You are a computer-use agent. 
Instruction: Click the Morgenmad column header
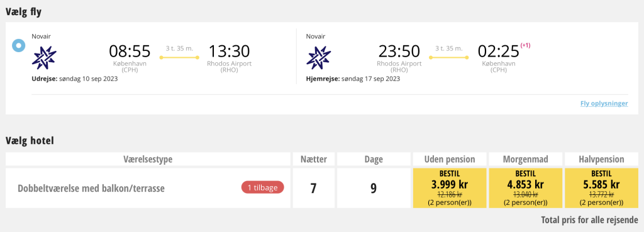click(x=526, y=159)
